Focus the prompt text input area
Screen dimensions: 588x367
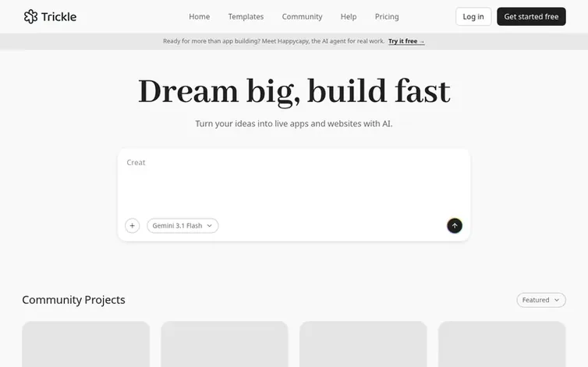294,182
